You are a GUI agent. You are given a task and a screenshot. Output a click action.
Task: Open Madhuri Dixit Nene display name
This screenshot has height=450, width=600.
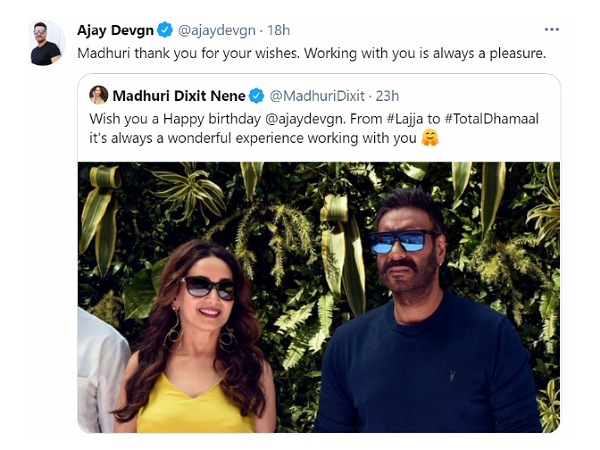pyautogui.click(x=179, y=96)
